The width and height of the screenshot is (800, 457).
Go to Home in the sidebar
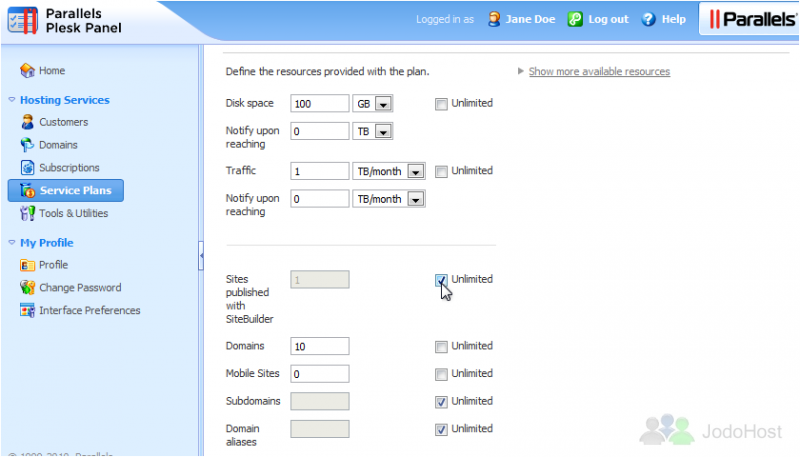(52, 70)
